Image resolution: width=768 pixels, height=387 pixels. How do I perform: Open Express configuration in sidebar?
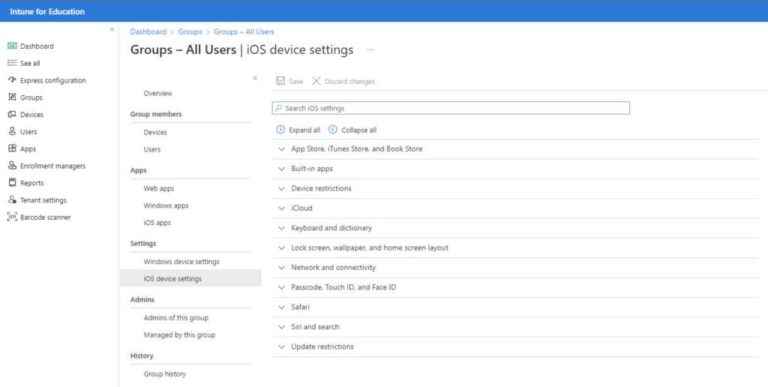[53, 80]
